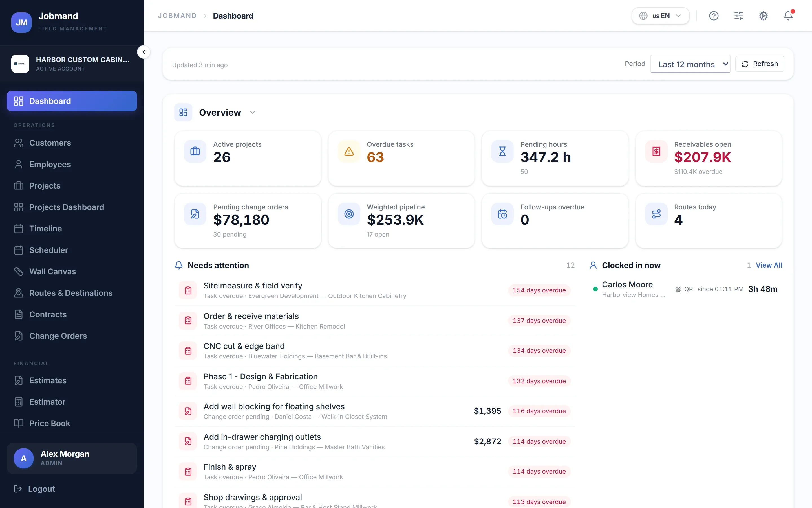Click the Receivables open invoice icon
This screenshot has width=812, height=508.
(656, 151)
